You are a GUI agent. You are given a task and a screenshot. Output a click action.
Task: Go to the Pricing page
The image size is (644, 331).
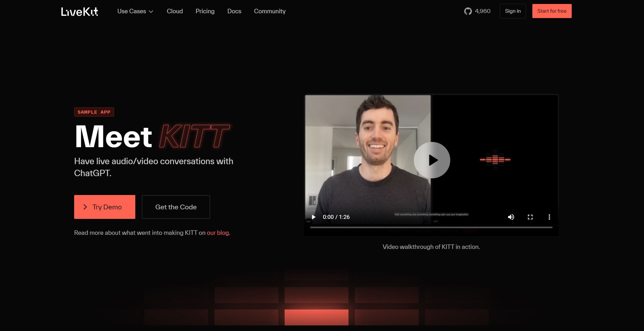point(205,11)
